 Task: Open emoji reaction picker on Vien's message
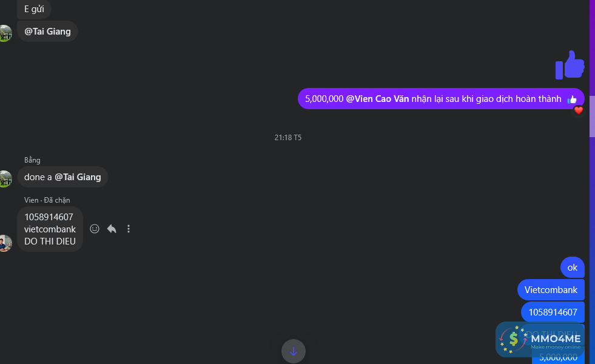click(95, 229)
